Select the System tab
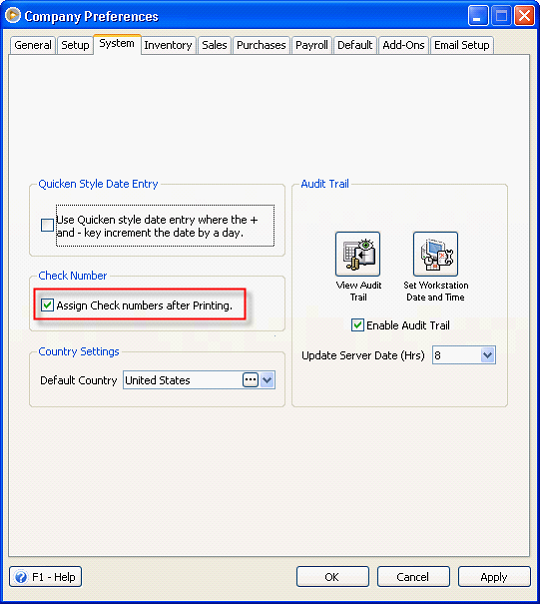 [x=117, y=44]
